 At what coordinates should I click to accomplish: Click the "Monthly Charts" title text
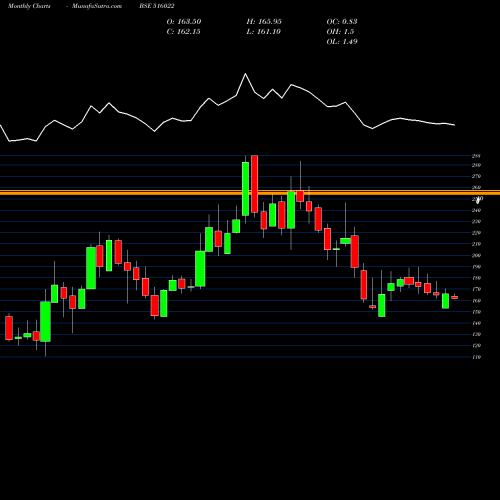pyautogui.click(x=29, y=6)
